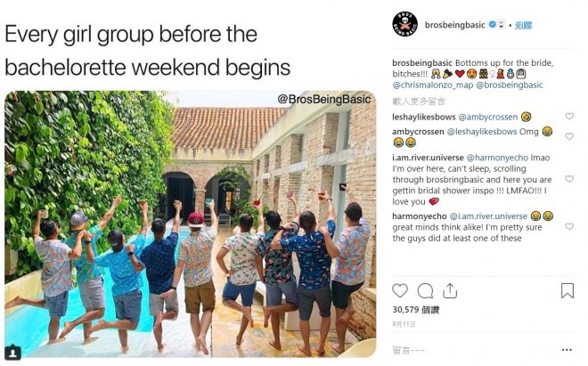Image resolution: width=588 pixels, height=366 pixels.
Task: Open the comment bubble icon
Action: point(425,290)
